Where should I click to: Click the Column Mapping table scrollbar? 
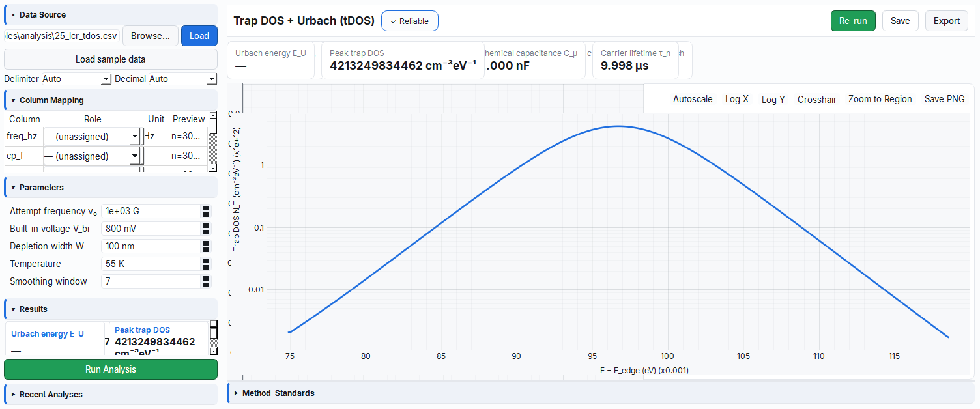(x=213, y=142)
